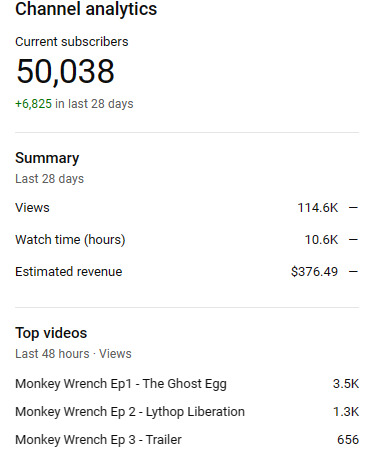The image size is (375, 461).
Task: Open Monkey Wrench Ep1 - The Ghost Egg
Action: pyautogui.click(x=121, y=384)
